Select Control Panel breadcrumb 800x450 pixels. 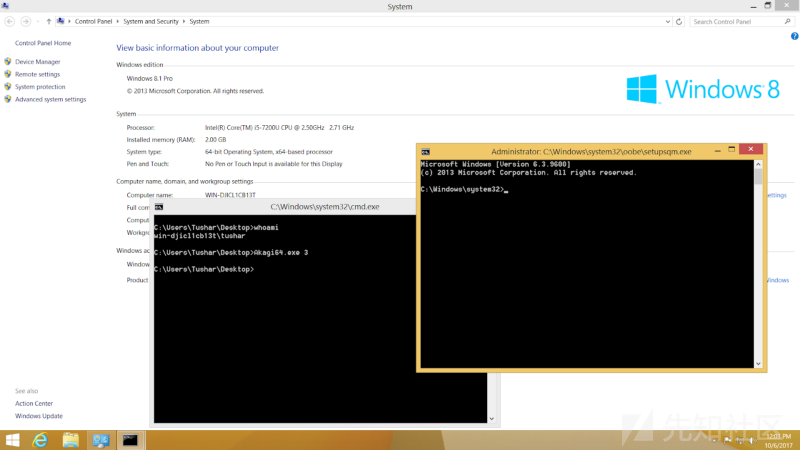(93, 21)
